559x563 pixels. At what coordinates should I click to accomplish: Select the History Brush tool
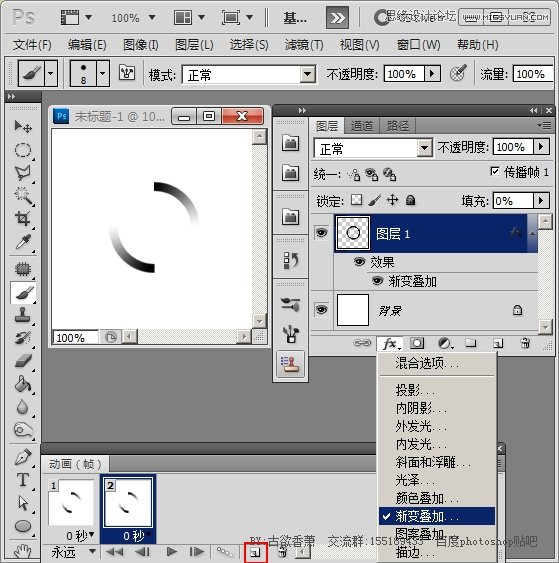pyautogui.click(x=23, y=338)
